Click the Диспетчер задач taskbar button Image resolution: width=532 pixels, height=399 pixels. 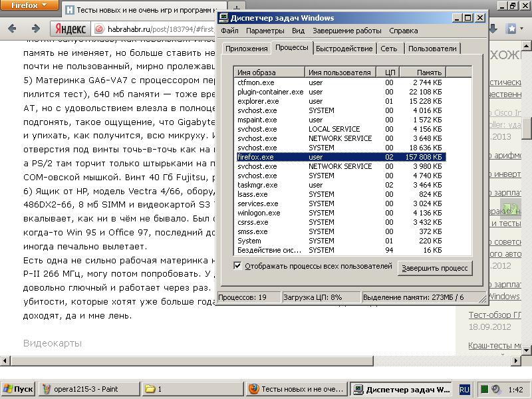[402, 389]
